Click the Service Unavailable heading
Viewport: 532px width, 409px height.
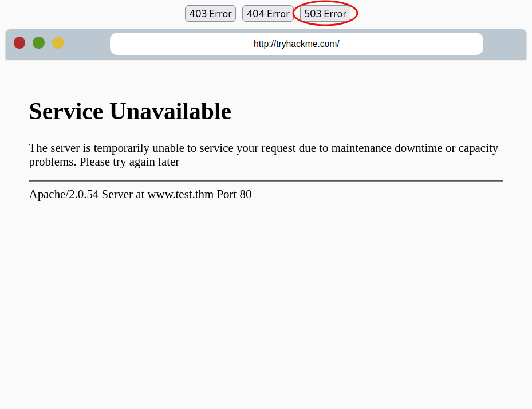(x=130, y=111)
